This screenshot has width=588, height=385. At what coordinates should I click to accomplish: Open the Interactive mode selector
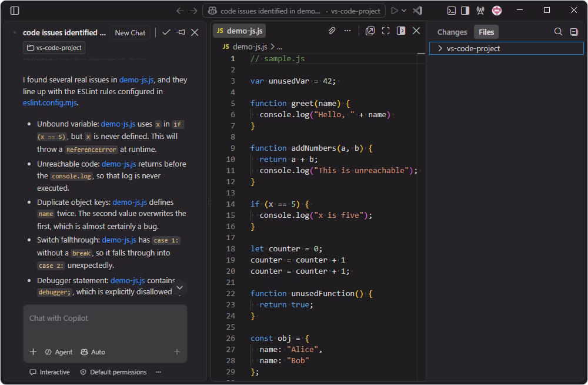[50, 372]
